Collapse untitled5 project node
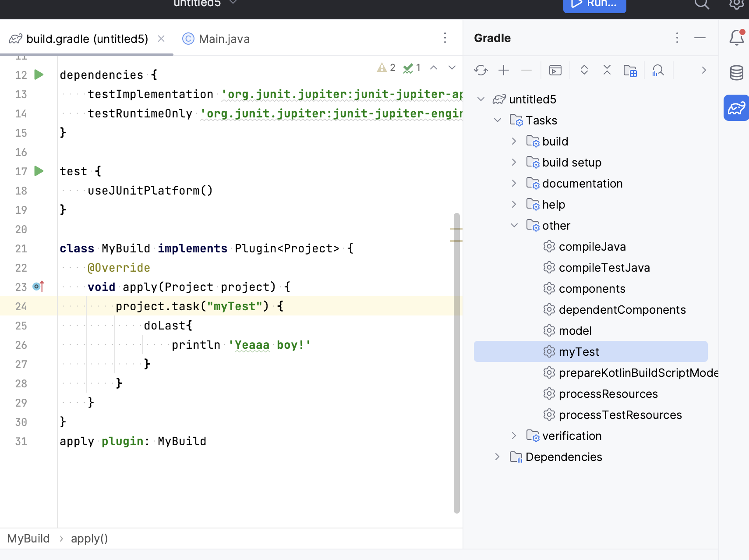Viewport: 749px width, 560px height. [481, 99]
